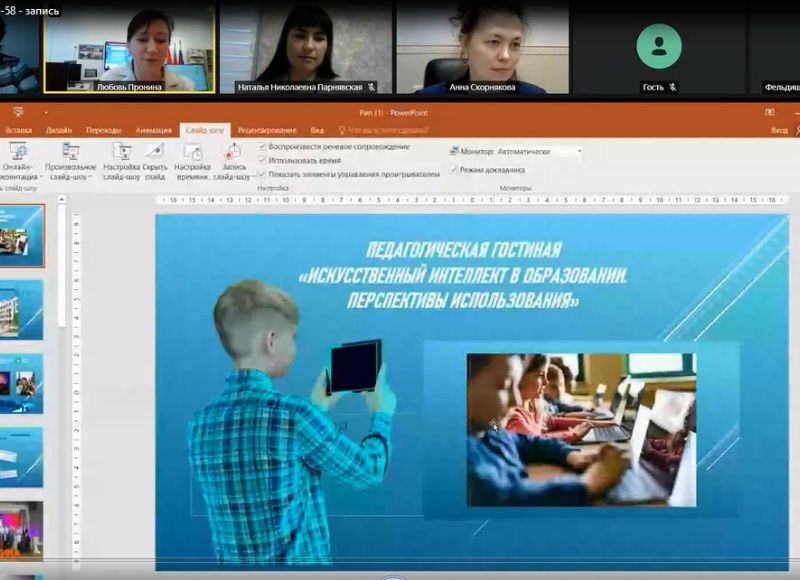Toggle Воспроизвести речевое сопровождение checkbox
800x580 pixels.
pos(262,147)
